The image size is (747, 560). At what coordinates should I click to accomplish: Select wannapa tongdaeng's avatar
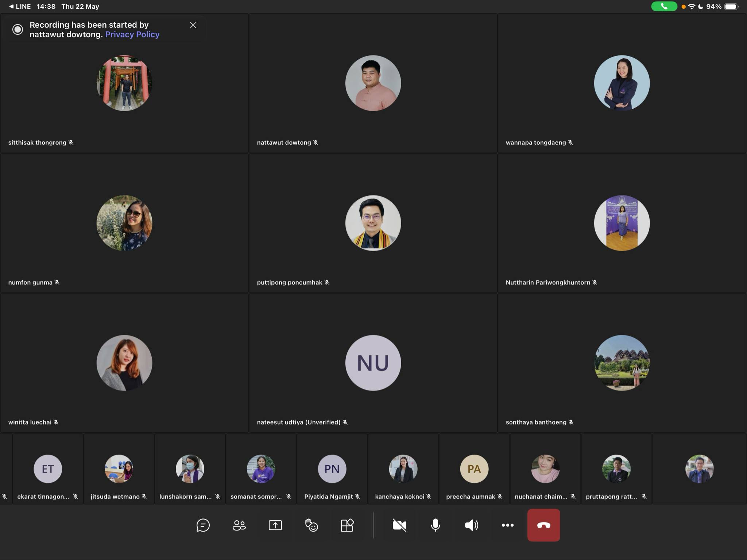[622, 83]
